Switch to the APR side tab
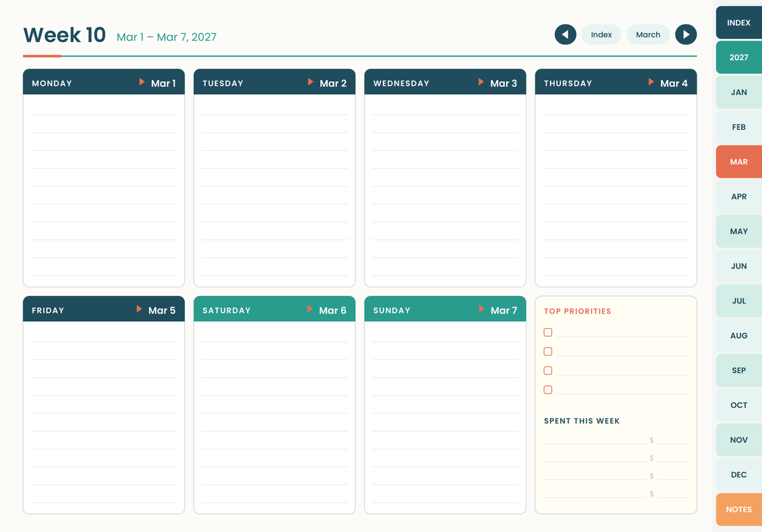Image resolution: width=762 pixels, height=532 pixels. coord(739,196)
